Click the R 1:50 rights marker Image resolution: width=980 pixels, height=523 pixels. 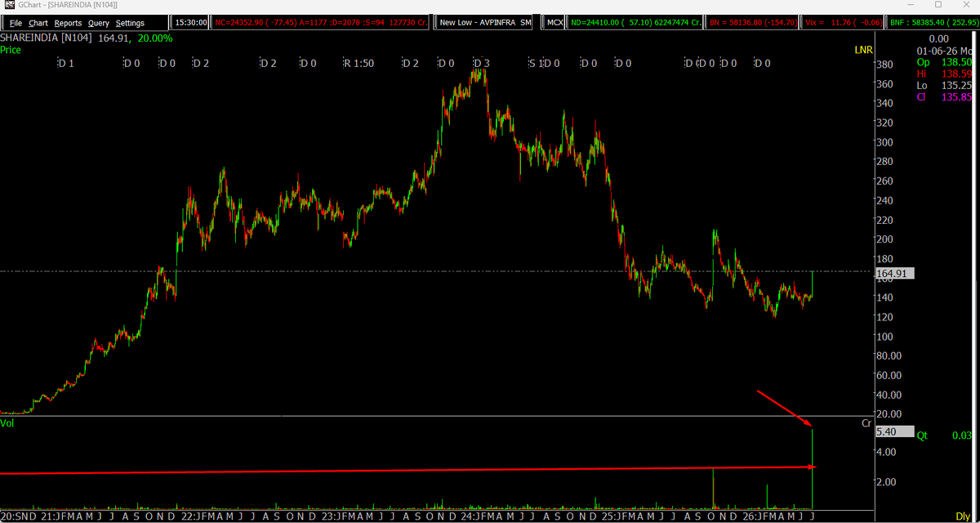(359, 63)
